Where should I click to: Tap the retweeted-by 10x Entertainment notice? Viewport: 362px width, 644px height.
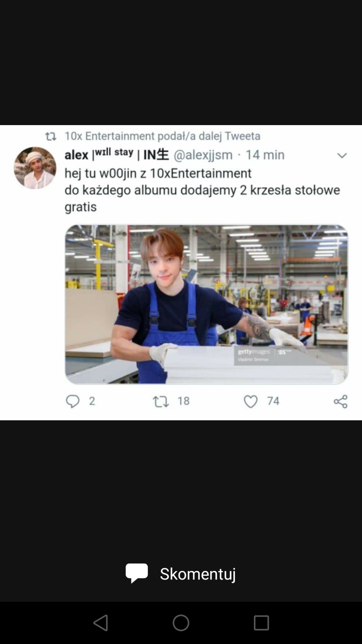coord(163,136)
